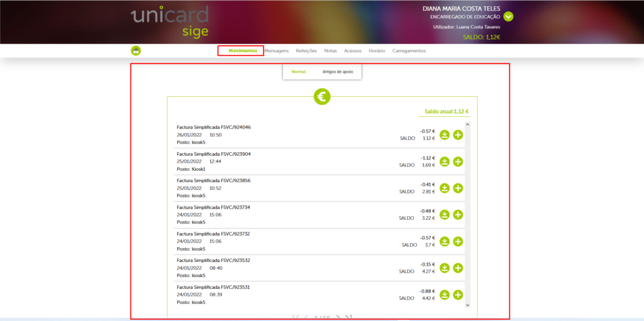Open the Refeições menu item
Screen dimensions: 644x321
tap(306, 51)
